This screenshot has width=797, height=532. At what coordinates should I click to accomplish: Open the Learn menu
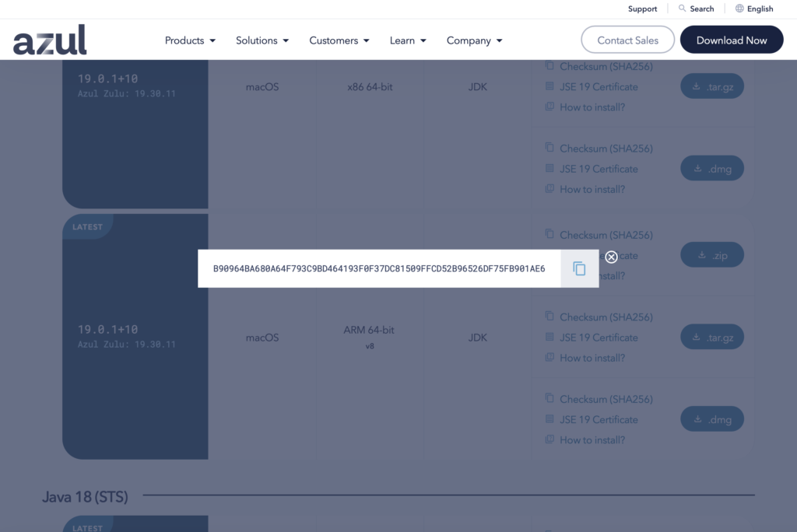(x=408, y=40)
